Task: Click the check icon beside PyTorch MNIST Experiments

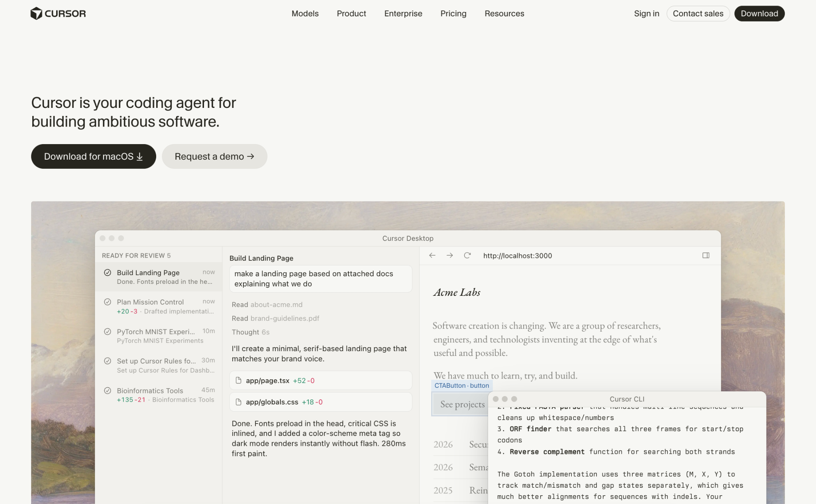Action: (108, 332)
